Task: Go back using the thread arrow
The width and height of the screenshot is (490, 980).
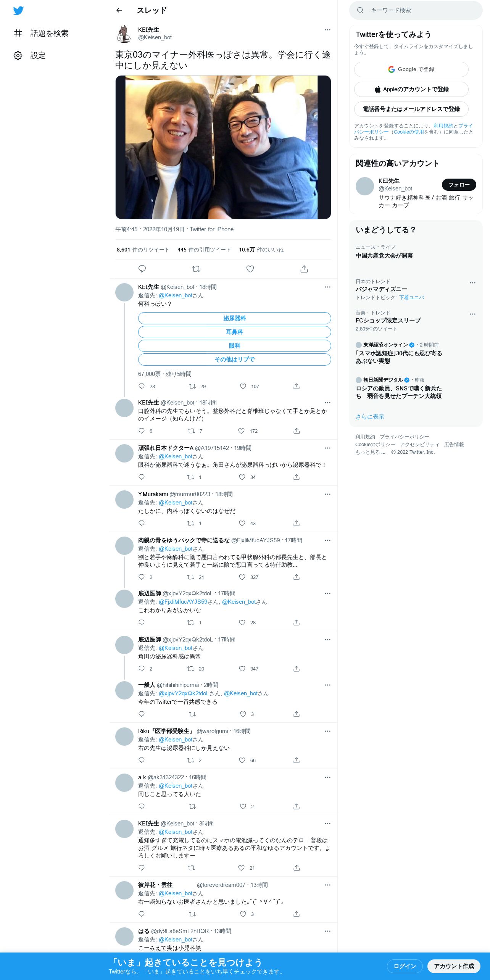Action: point(119,11)
